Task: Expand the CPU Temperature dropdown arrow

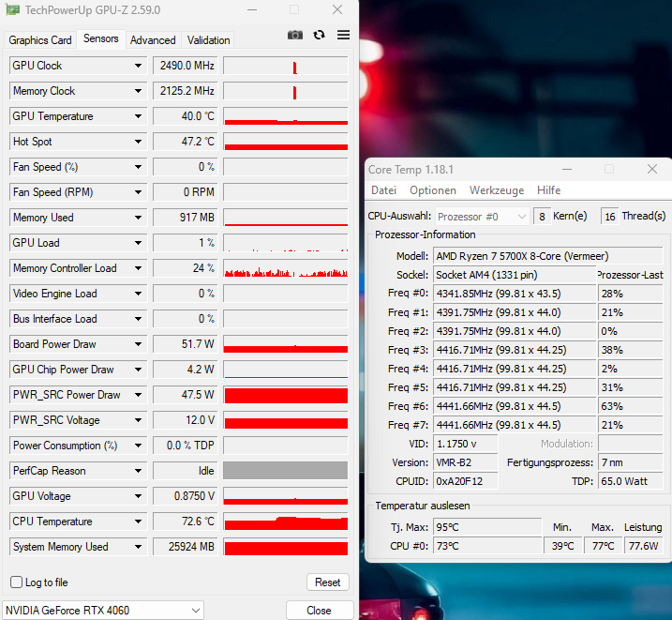Action: click(138, 521)
